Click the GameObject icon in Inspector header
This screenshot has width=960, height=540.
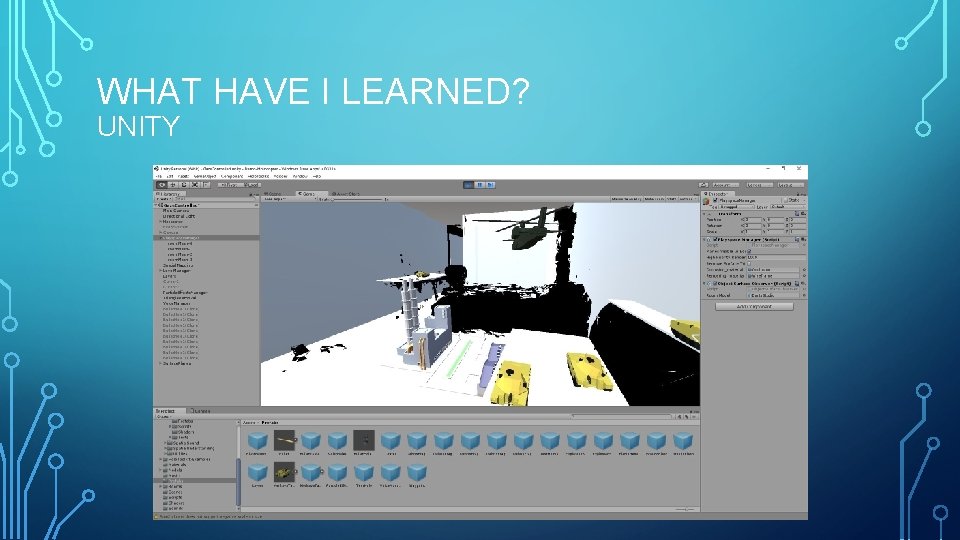click(x=706, y=201)
